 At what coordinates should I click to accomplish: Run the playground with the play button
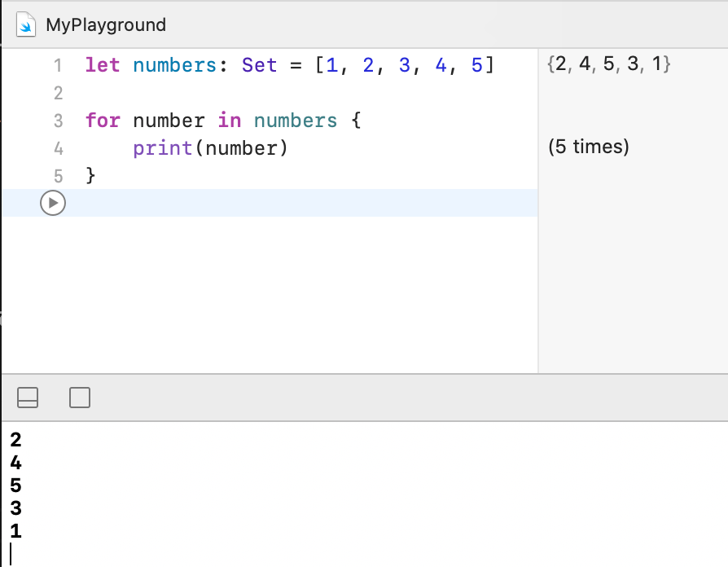tap(52, 203)
